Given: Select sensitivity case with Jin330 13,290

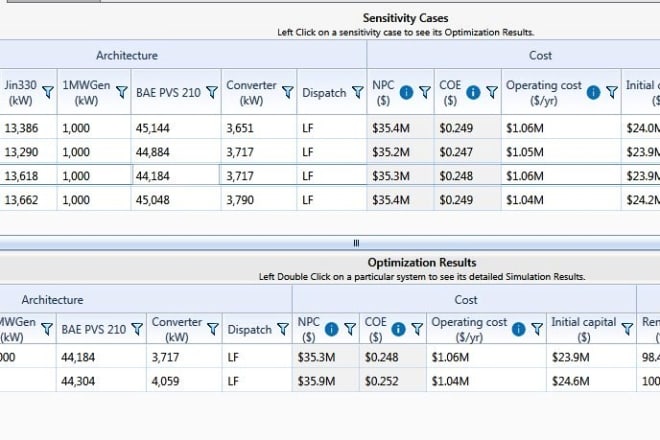Looking at the screenshot, I should 330,152.
